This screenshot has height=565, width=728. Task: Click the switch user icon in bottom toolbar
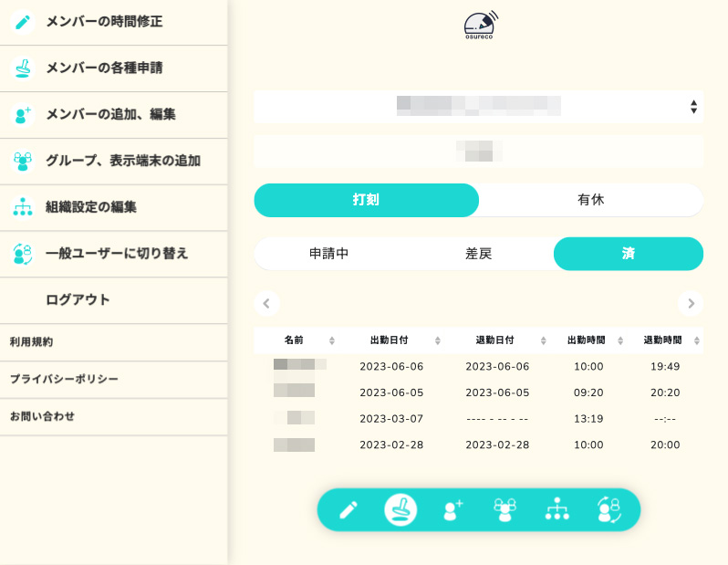point(608,509)
